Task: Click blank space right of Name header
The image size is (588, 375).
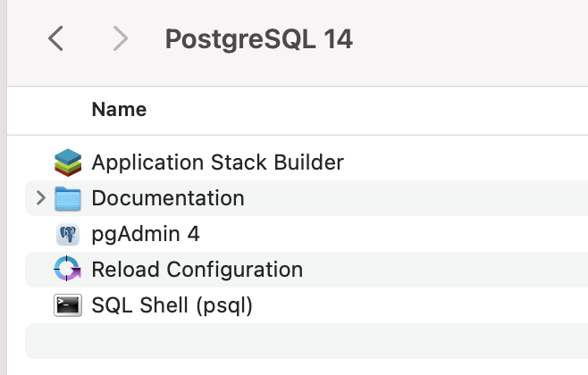Action: coord(375,110)
